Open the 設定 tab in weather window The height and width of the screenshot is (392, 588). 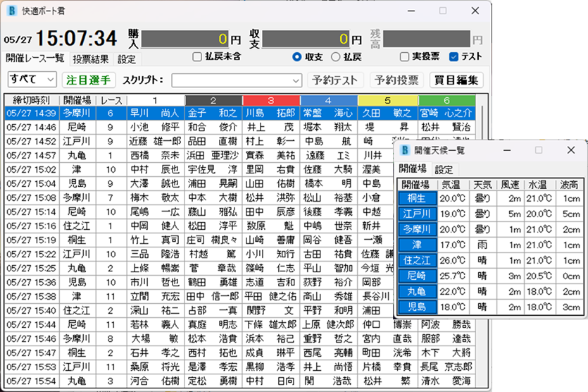pyautogui.click(x=444, y=170)
